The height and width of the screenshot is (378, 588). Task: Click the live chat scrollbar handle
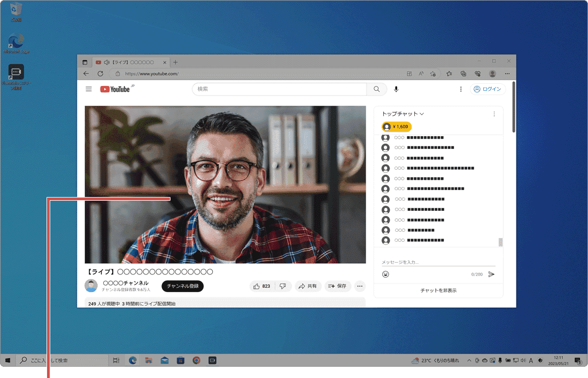click(501, 242)
